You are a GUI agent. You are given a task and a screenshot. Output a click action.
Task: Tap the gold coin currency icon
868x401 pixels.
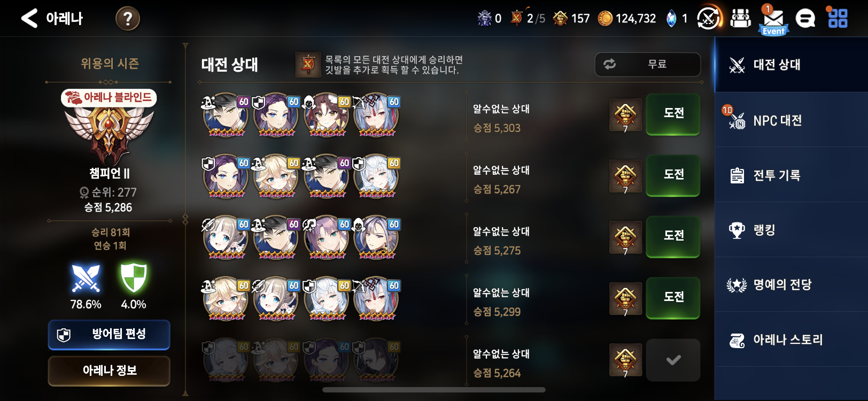point(605,19)
